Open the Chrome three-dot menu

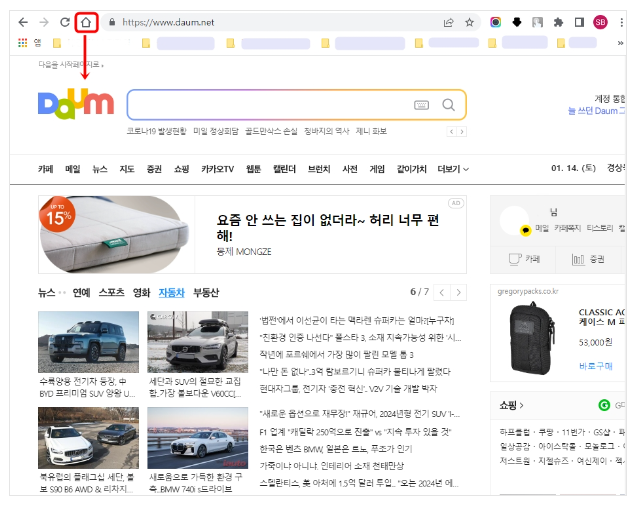click(621, 22)
